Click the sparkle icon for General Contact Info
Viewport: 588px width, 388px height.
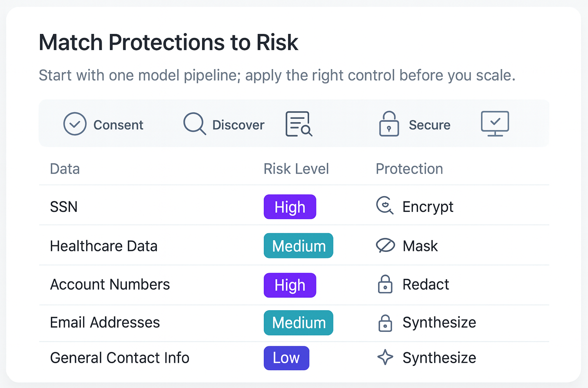385,358
